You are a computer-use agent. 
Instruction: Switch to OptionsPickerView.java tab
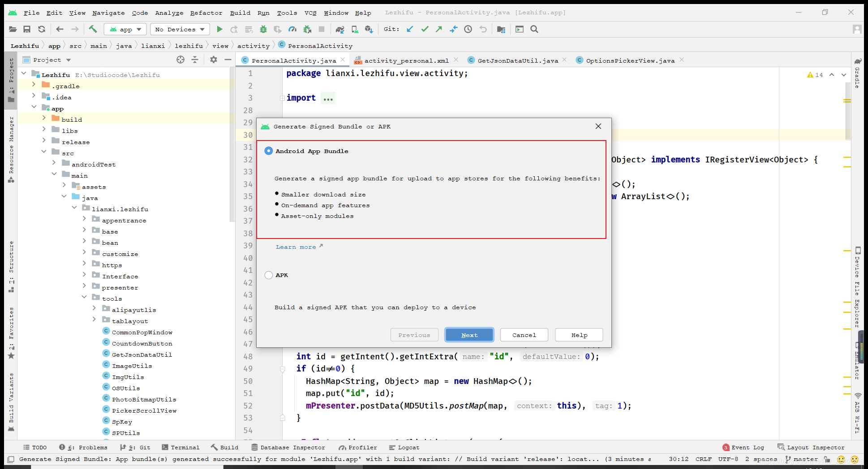(630, 60)
